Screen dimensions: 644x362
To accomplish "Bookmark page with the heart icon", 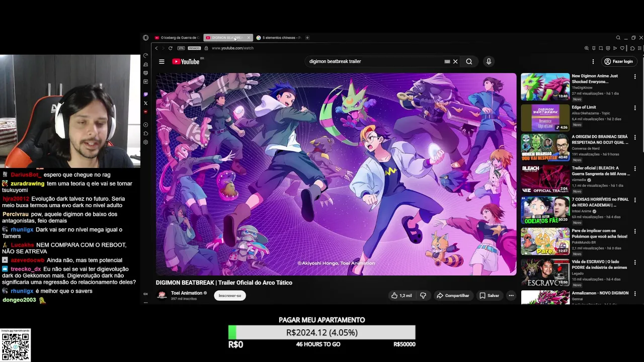I will click(622, 48).
